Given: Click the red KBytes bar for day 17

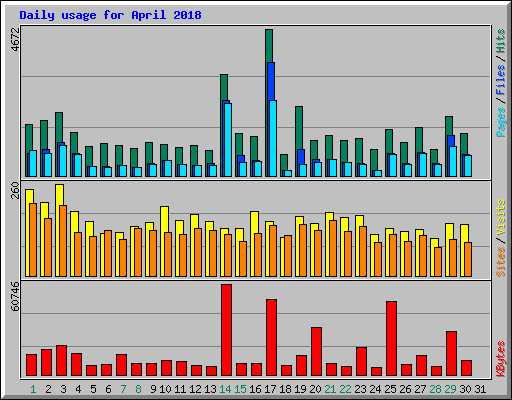Looking at the screenshot, I should 271,337.
